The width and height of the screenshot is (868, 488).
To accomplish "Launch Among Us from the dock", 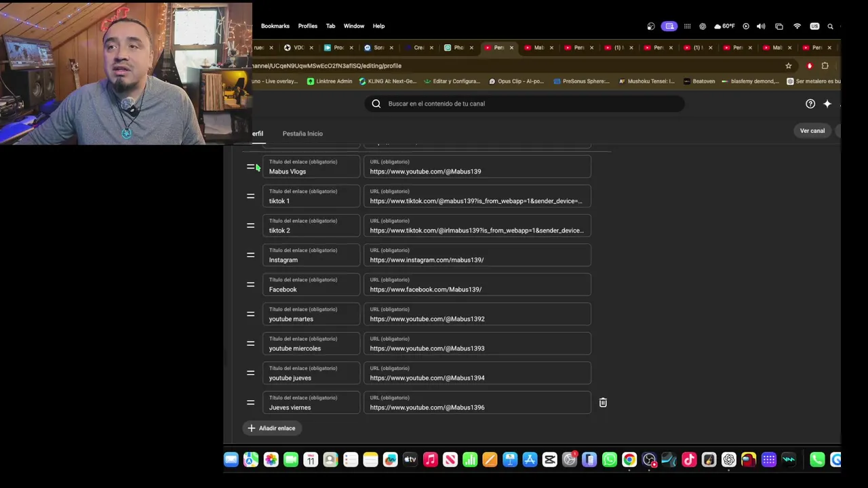I will (x=749, y=460).
